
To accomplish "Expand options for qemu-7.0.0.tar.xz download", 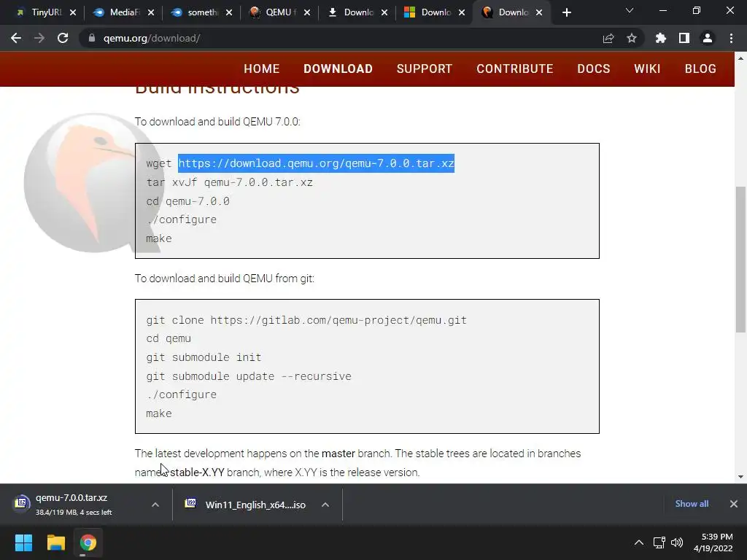I will [155, 505].
